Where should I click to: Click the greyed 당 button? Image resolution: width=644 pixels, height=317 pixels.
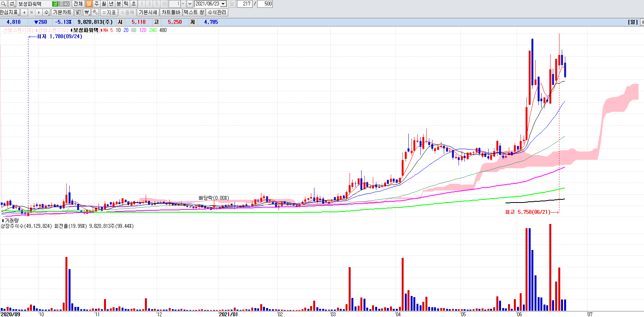point(231,4)
